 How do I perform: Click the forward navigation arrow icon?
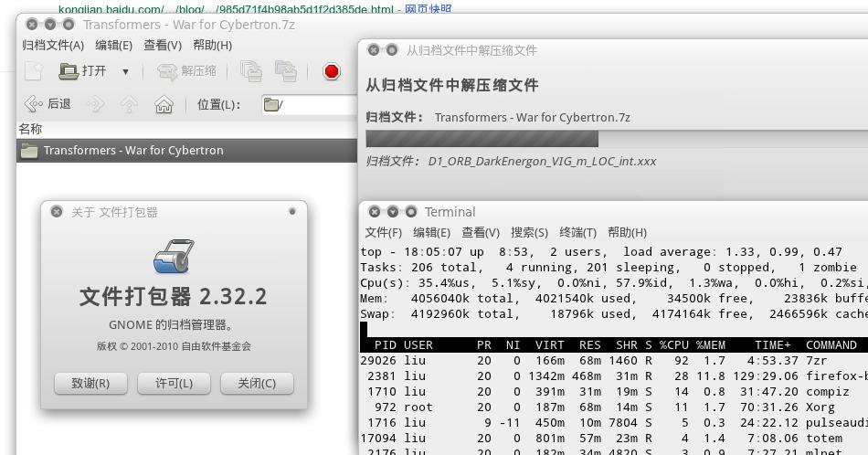pos(95,104)
